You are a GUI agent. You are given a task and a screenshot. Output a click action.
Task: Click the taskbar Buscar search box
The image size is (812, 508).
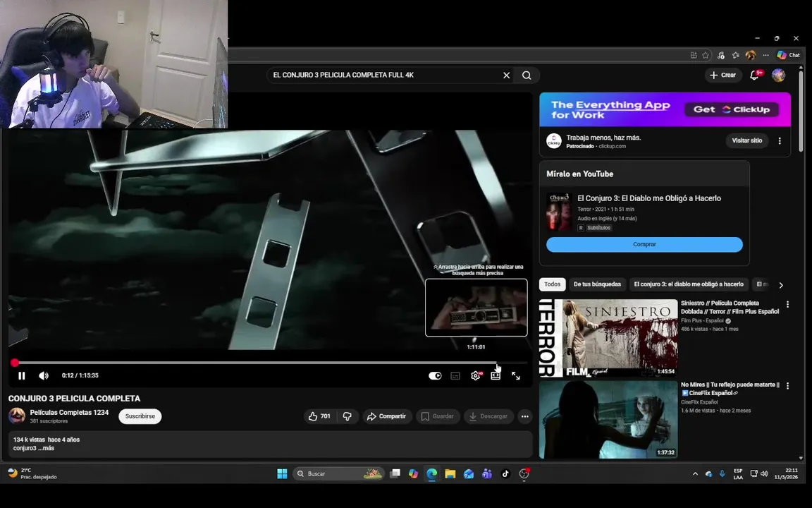[x=338, y=474]
